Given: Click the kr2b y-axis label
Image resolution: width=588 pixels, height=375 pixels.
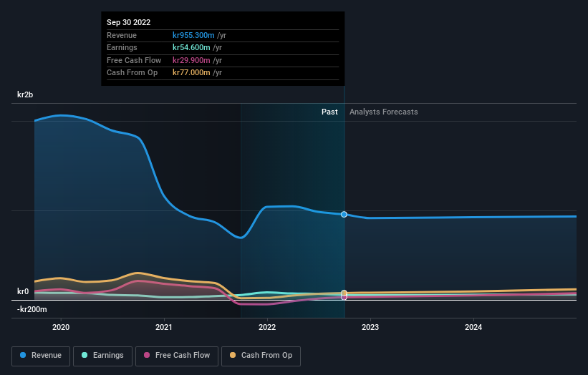Looking at the screenshot, I should (x=25, y=94).
